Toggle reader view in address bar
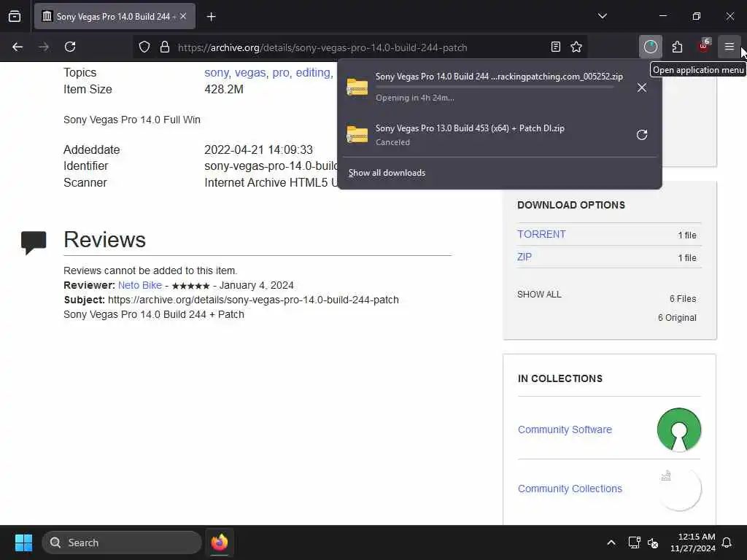Viewport: 747px width, 560px height. pos(555,47)
